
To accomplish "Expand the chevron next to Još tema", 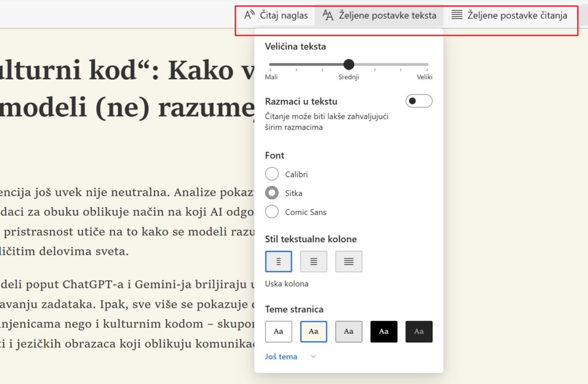I will point(313,356).
